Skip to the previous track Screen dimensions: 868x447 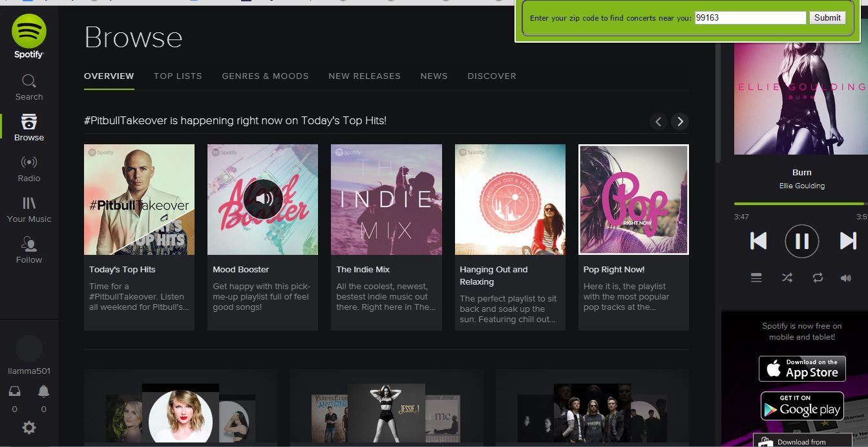(758, 241)
